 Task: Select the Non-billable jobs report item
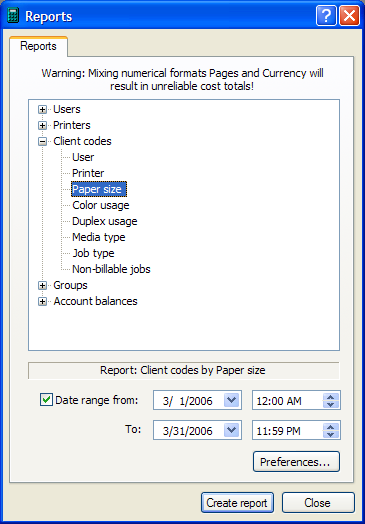pos(111,269)
